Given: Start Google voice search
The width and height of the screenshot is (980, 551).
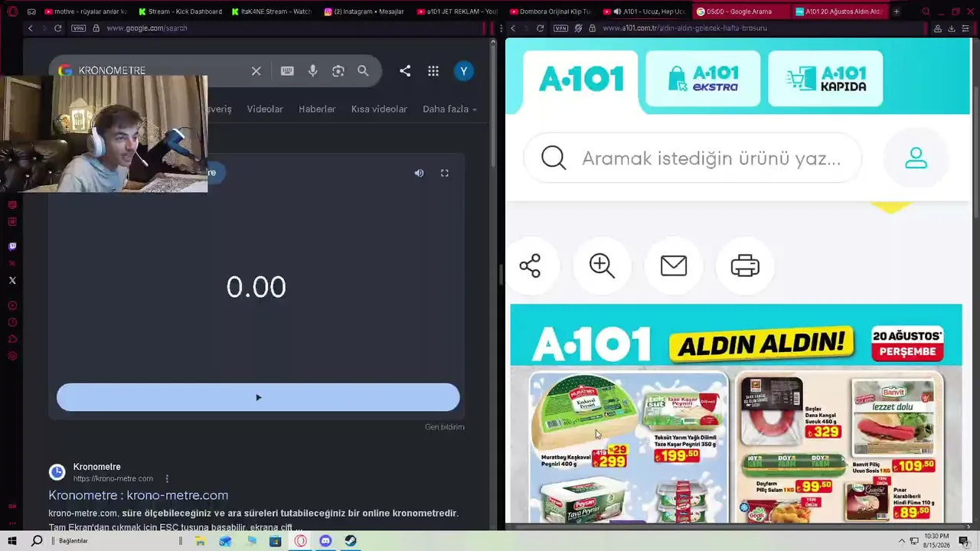Looking at the screenshot, I should tap(312, 71).
